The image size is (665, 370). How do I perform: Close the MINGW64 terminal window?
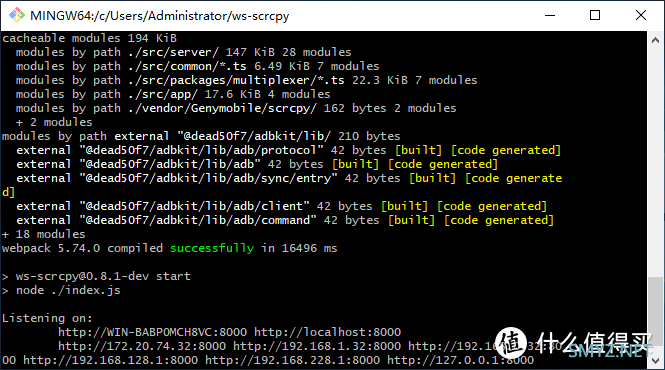coord(641,15)
